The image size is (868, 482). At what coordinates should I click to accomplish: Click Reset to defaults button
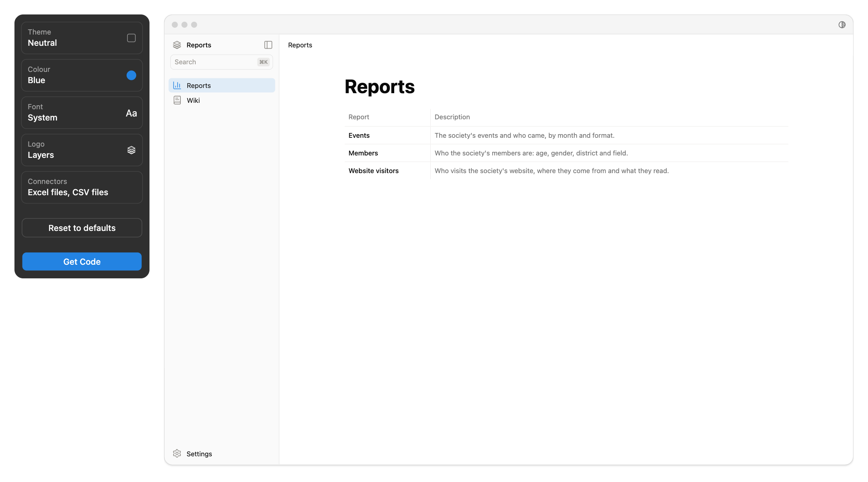pyautogui.click(x=82, y=228)
